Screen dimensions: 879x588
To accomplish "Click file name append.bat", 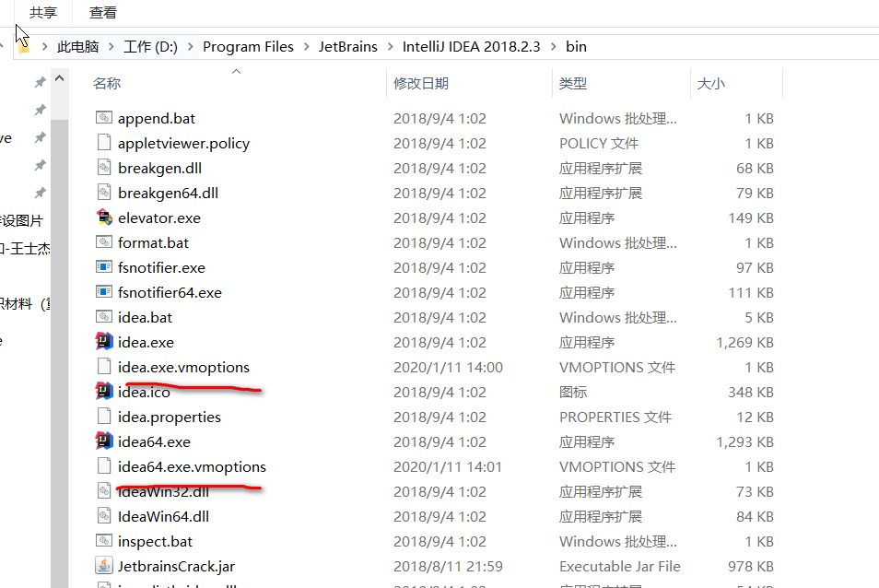I will pyautogui.click(x=157, y=118).
